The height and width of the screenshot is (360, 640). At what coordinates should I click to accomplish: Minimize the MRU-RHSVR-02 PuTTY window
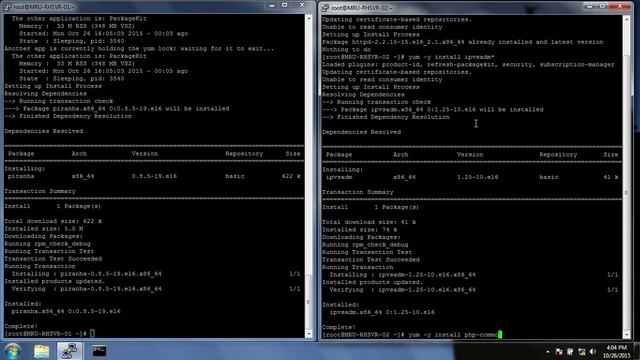pyautogui.click(x=589, y=6)
